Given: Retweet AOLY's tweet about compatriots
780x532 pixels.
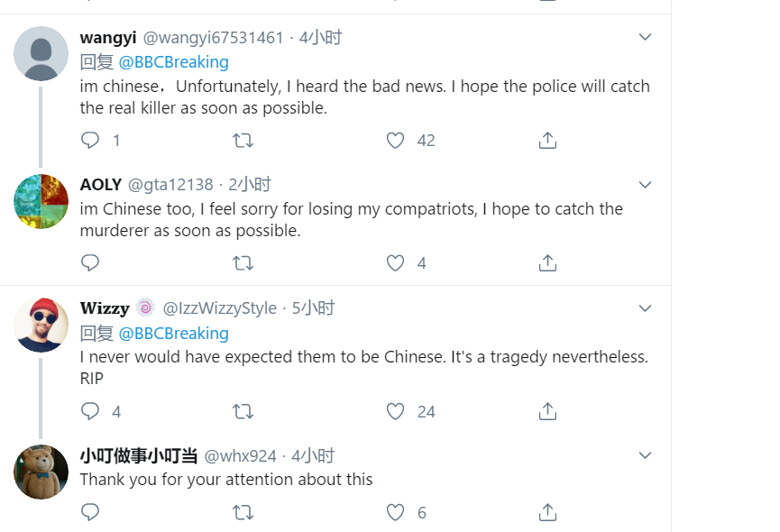Looking at the screenshot, I should coord(243,262).
